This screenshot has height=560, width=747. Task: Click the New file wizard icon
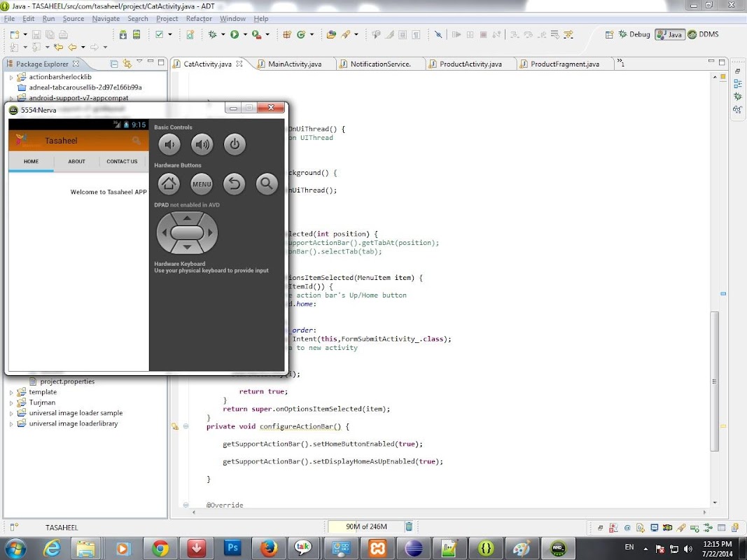click(15, 34)
